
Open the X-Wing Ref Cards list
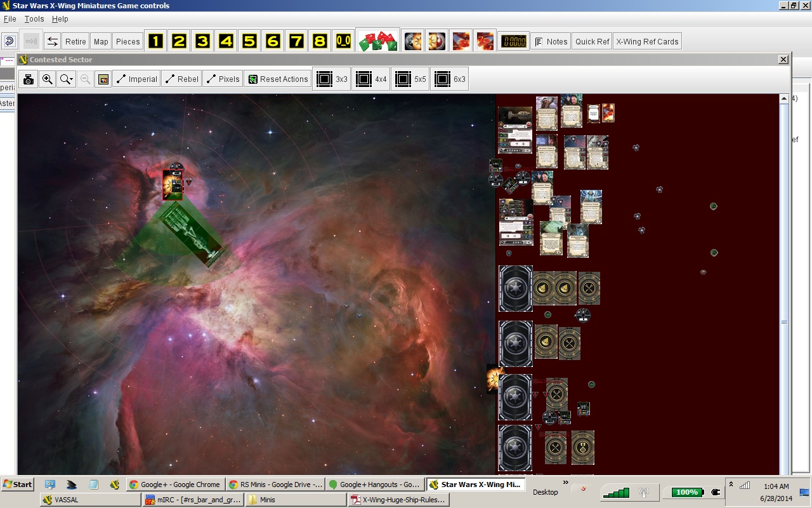[647, 41]
